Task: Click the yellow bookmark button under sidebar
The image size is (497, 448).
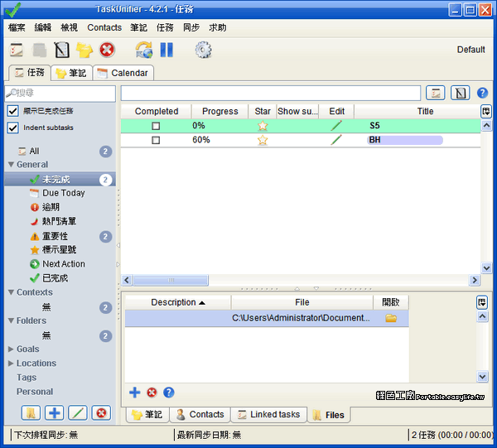Action: tap(31, 413)
